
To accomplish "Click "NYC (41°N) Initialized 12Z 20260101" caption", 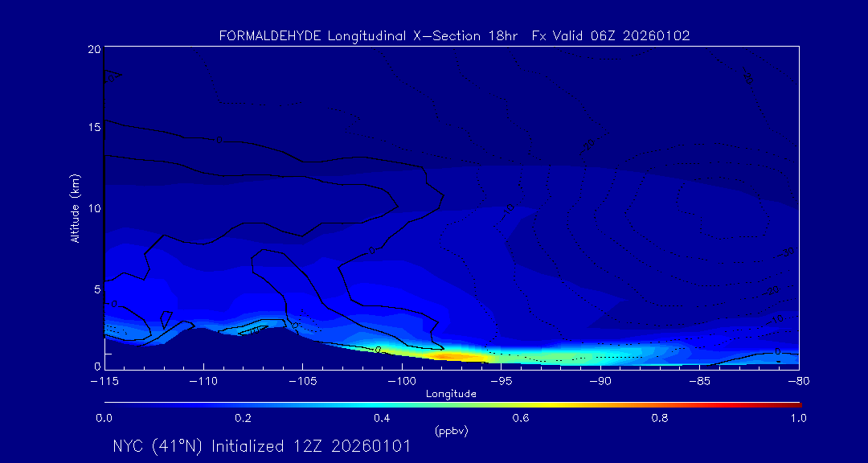I will [262, 446].
